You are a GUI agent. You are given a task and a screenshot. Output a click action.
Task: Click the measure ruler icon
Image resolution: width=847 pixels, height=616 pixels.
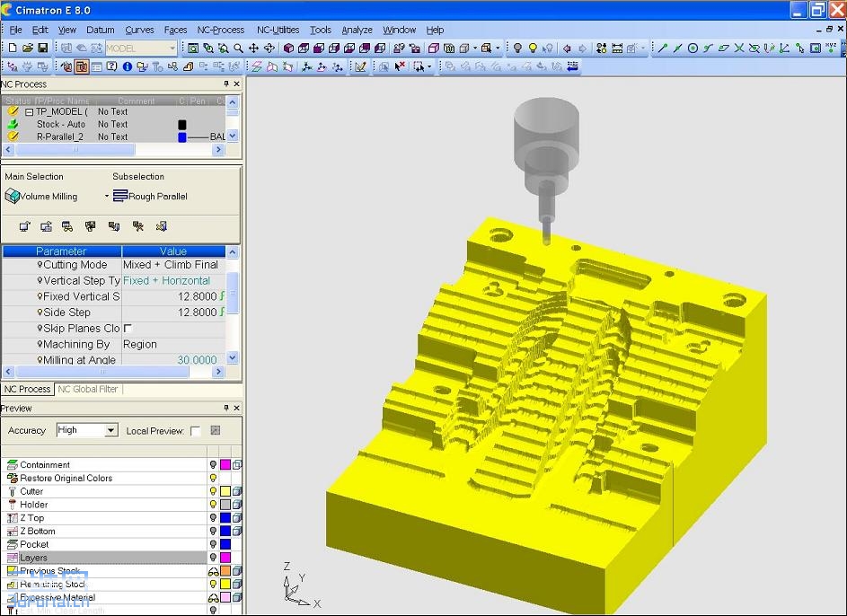pos(617,48)
